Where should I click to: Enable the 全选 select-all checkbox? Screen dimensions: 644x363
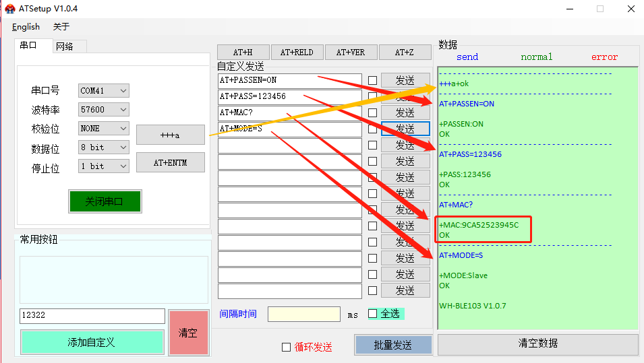[373, 314]
